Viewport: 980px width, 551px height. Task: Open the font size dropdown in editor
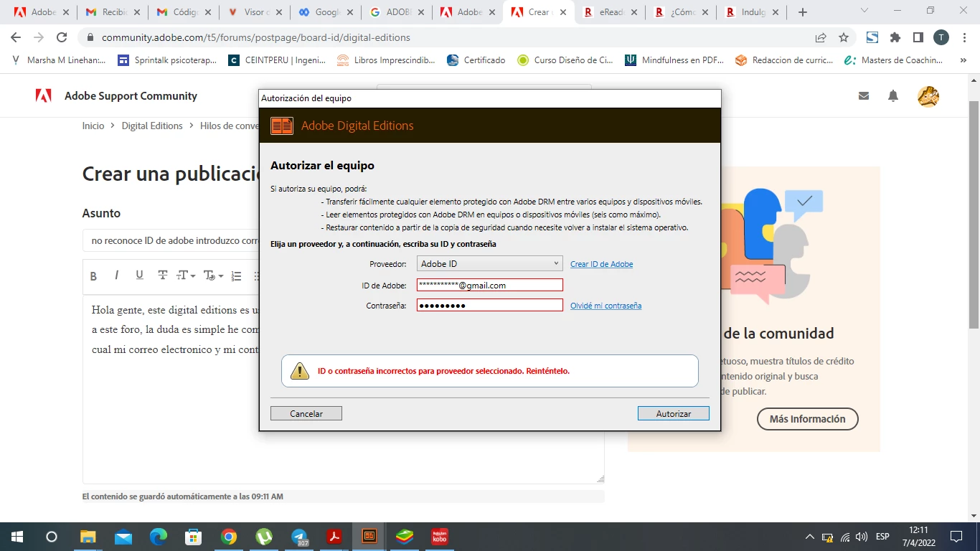click(x=186, y=275)
